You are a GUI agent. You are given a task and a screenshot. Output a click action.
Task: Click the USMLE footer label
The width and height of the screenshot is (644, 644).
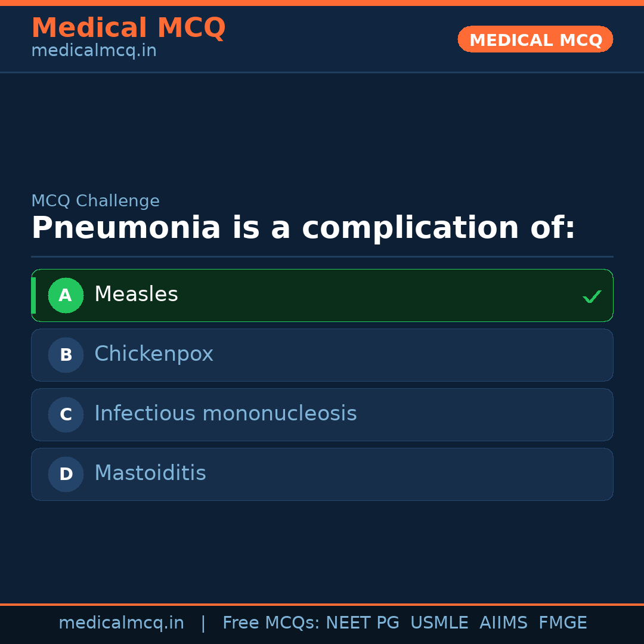pyautogui.click(x=439, y=623)
